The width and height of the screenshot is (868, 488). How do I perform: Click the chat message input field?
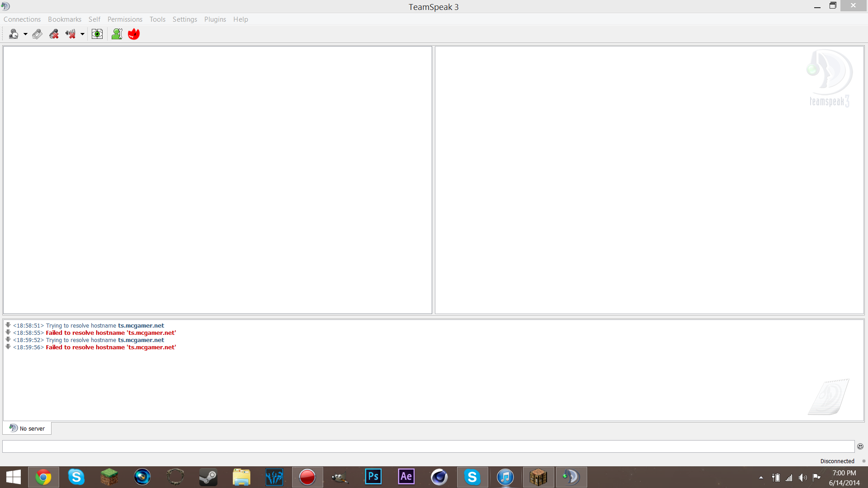(x=428, y=446)
